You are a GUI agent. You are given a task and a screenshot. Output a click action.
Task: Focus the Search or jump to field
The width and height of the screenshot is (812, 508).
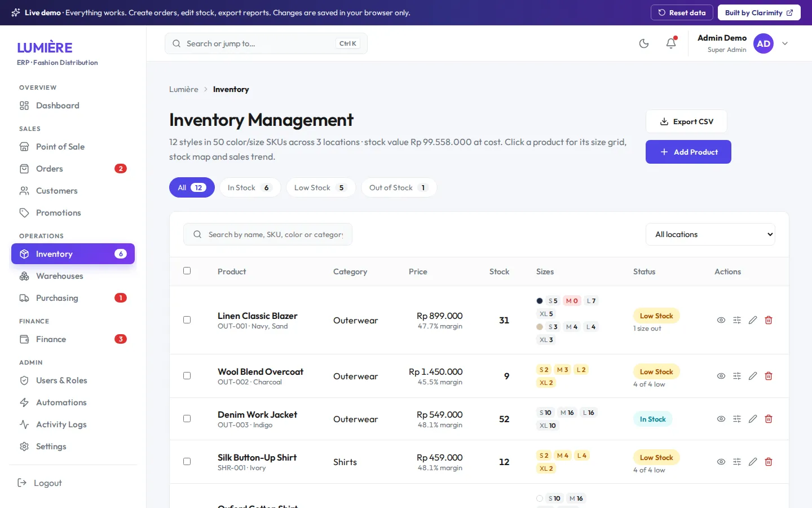(266, 43)
